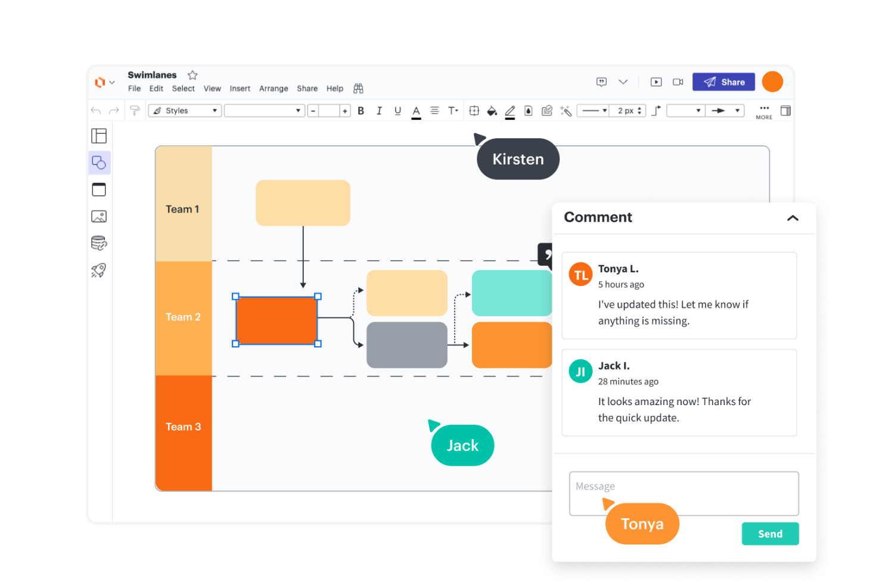Click the Message input field
The height and width of the screenshot is (588, 882).
[684, 494]
